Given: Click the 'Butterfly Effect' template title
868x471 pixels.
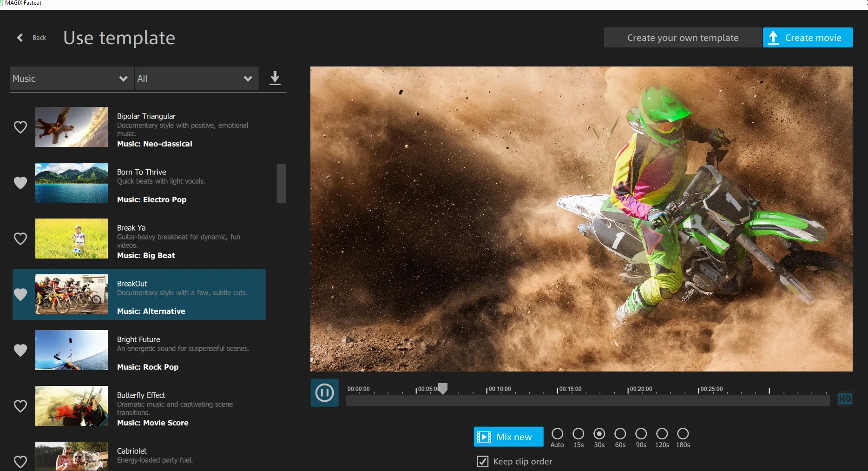Looking at the screenshot, I should pos(141,395).
